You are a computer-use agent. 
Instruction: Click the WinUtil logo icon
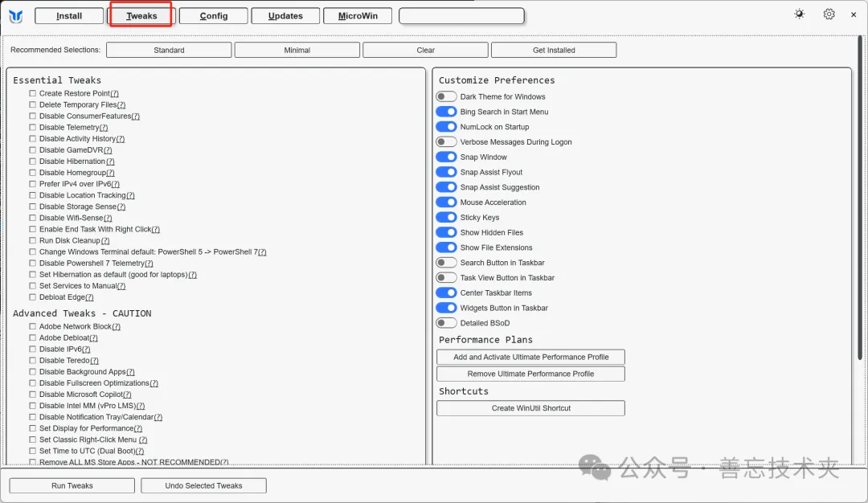pyautogui.click(x=15, y=16)
